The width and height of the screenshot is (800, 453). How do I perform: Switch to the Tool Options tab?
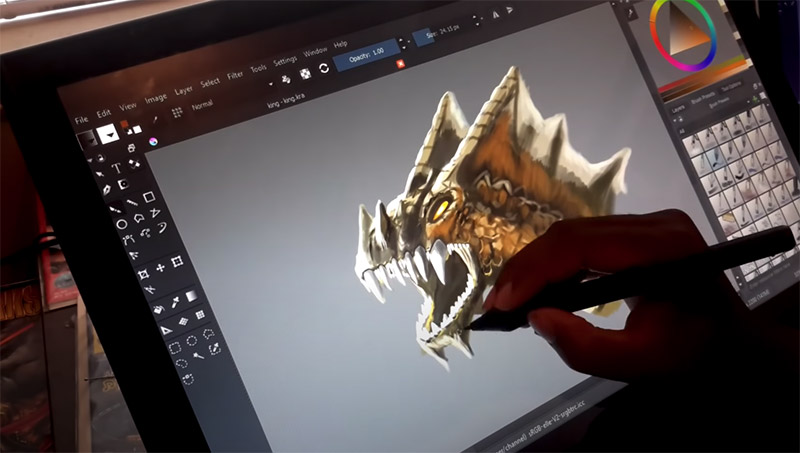(731, 87)
